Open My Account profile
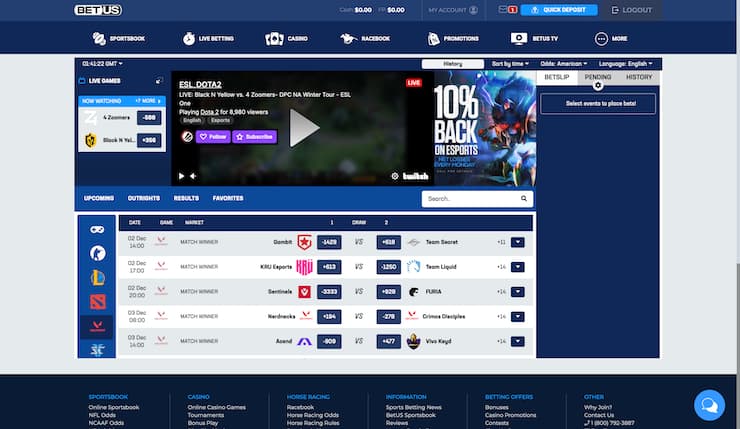 click(x=453, y=10)
